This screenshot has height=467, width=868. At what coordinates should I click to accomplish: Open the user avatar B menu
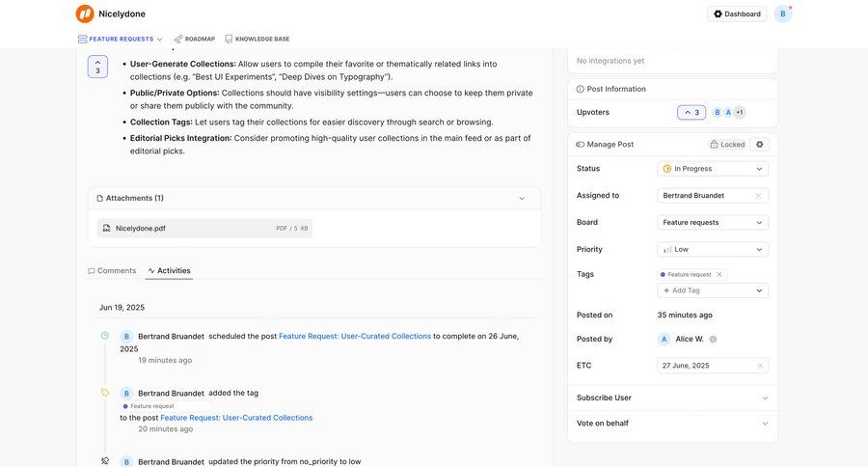tap(783, 14)
